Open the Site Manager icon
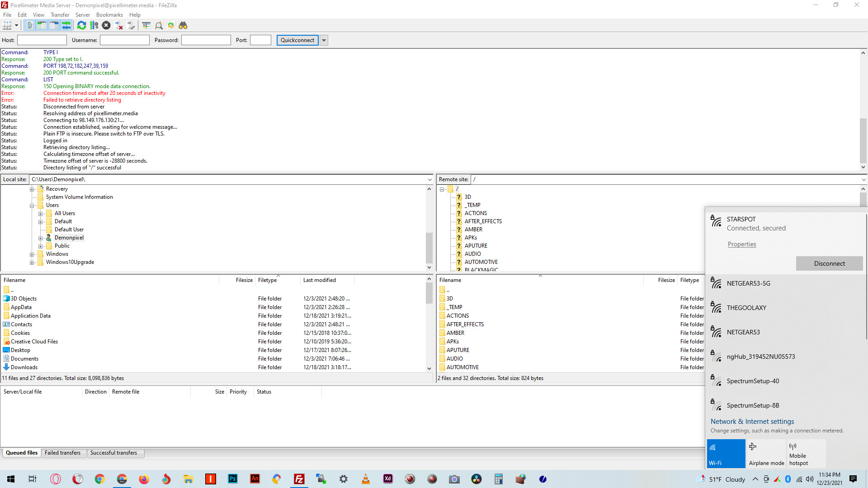 7,25
